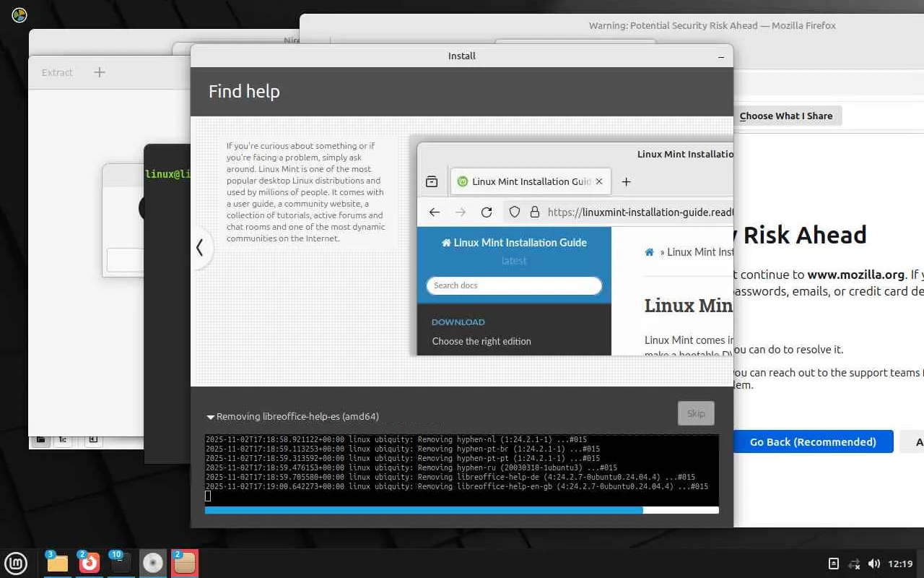Click the 'hyphen-ru' removal log line
The width and height of the screenshot is (924, 578).
click(x=411, y=467)
